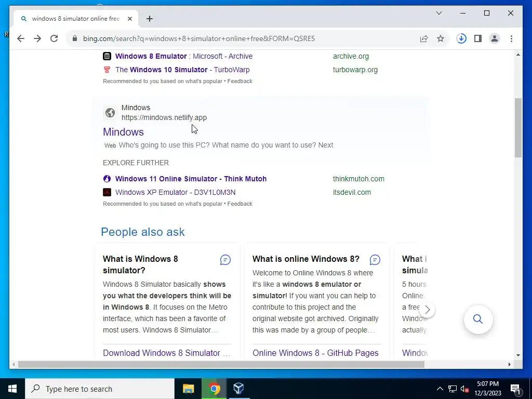Click the Think Mutoh favicon

click(x=107, y=179)
